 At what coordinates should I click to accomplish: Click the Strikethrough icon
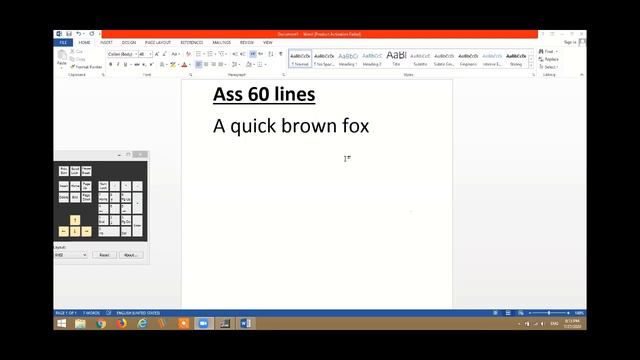[x=137, y=64]
